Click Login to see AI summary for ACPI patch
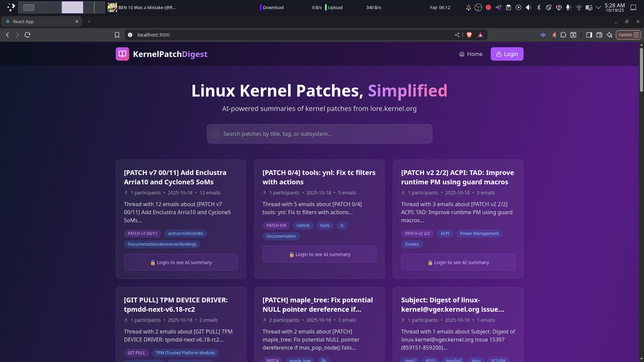Viewport: 644px width, 362px height. click(x=458, y=262)
